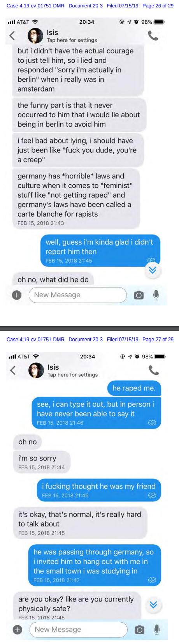
Task: Open Isis avatar in top header
Action: tap(35, 36)
